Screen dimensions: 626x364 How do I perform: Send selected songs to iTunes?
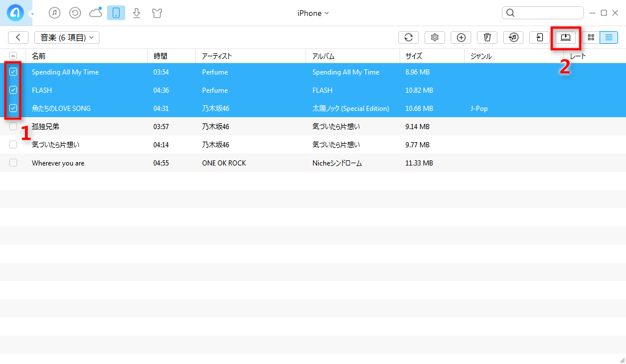(x=513, y=37)
